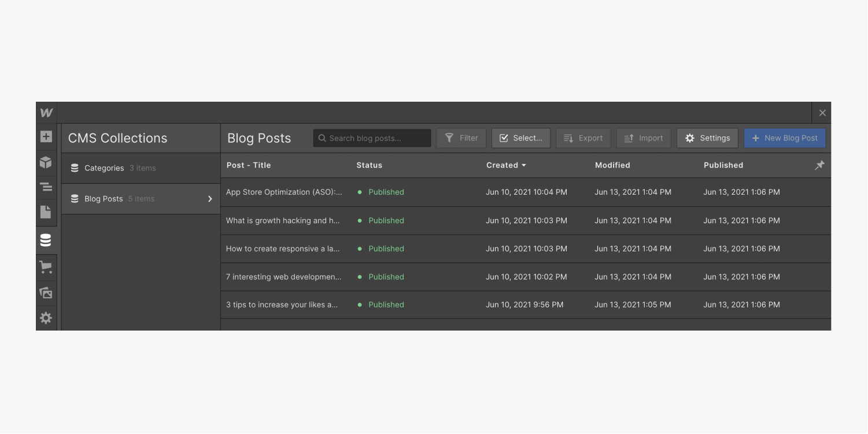
Task: Open the Pages panel
Action: pos(46,212)
